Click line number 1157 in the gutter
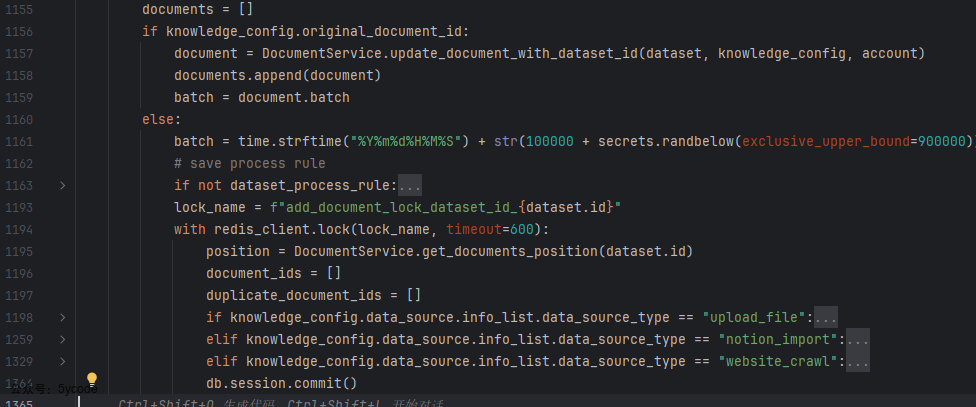Screen dimensions: 976x407 [x=18, y=53]
